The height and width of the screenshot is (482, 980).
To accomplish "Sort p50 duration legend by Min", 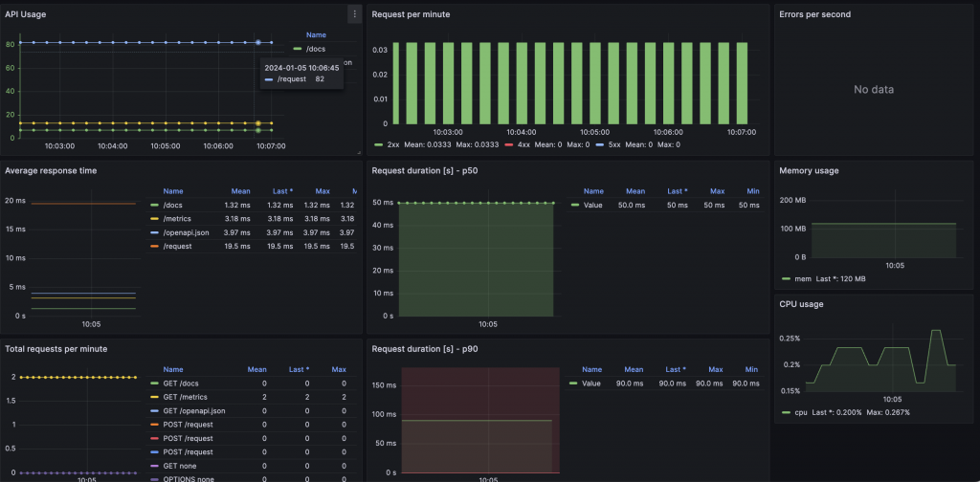I will tap(753, 191).
